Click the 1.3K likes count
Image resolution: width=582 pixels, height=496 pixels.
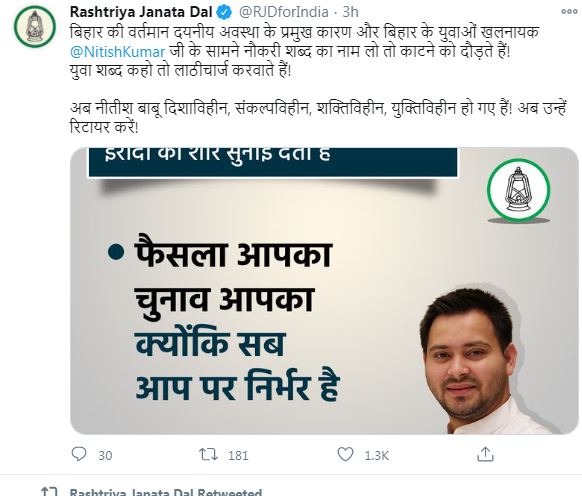376,456
